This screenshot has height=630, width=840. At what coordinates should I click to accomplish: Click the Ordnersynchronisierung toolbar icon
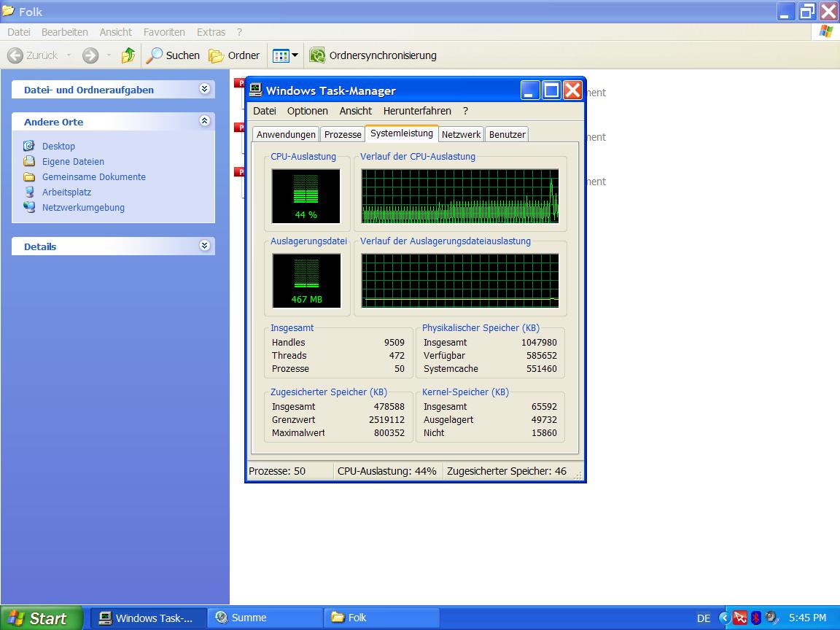pos(317,55)
